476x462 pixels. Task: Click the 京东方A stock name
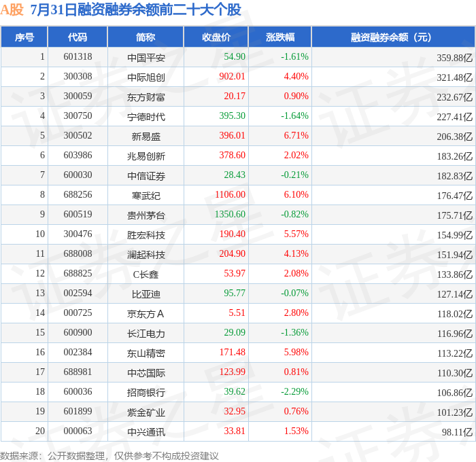(x=146, y=314)
